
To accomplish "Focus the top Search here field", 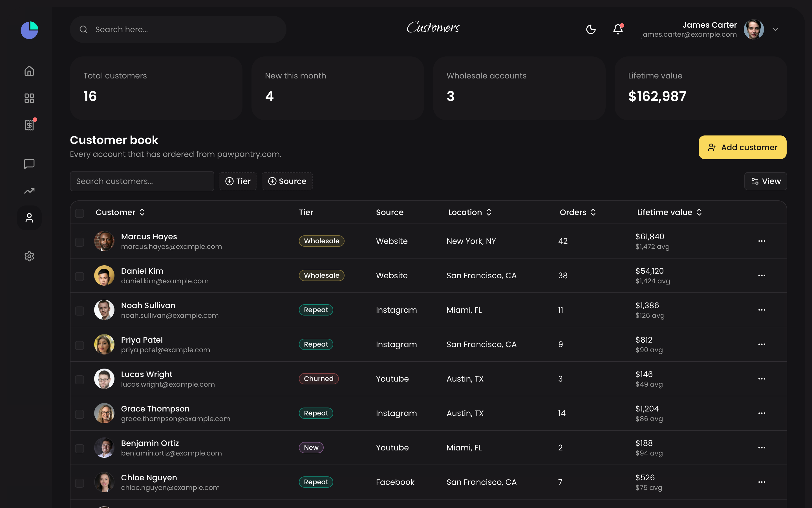I will coord(178,29).
